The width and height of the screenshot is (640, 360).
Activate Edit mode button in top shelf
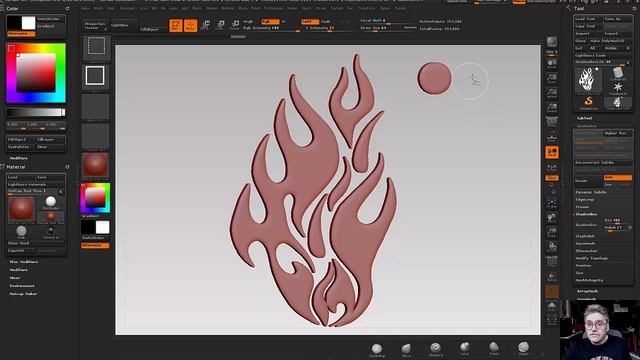pos(176,25)
